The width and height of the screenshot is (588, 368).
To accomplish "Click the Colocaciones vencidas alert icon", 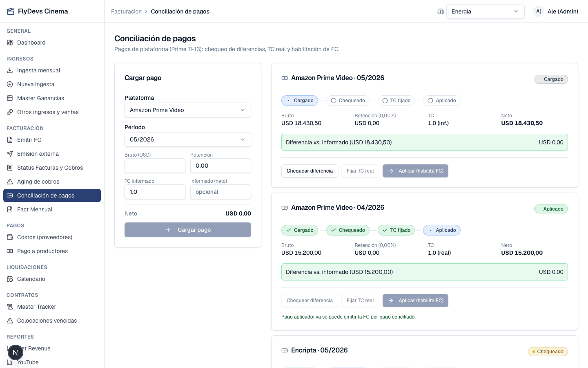I will click(x=10, y=321).
